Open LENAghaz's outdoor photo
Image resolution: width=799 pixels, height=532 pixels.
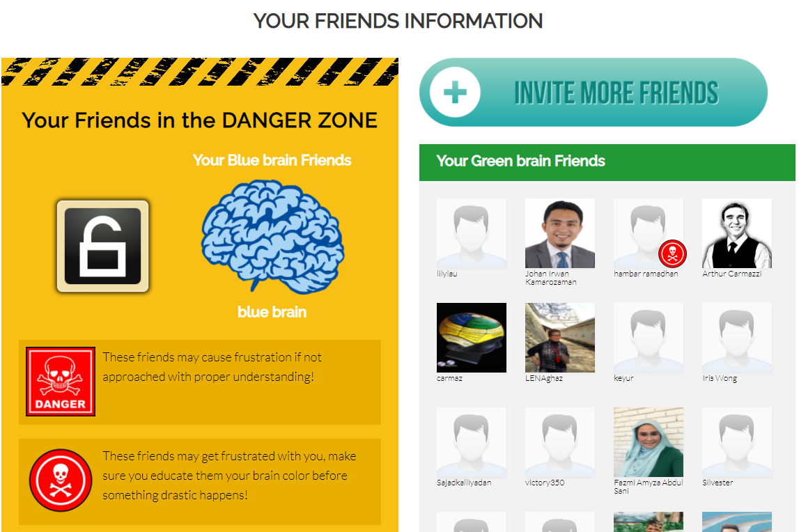click(x=560, y=338)
